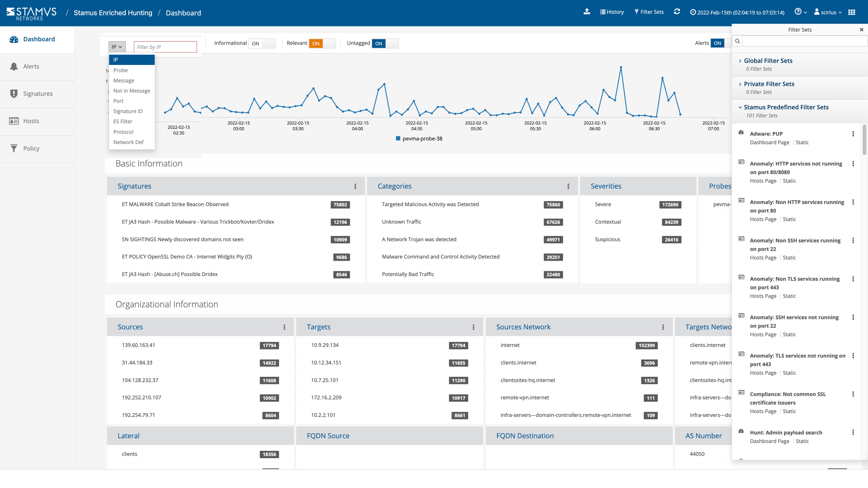Select Alerts in the left sidebar
This screenshot has height=488, width=868.
coord(31,66)
